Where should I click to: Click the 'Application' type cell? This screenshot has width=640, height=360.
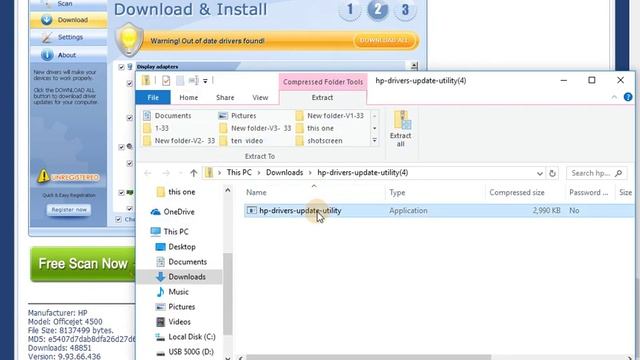tap(408, 211)
